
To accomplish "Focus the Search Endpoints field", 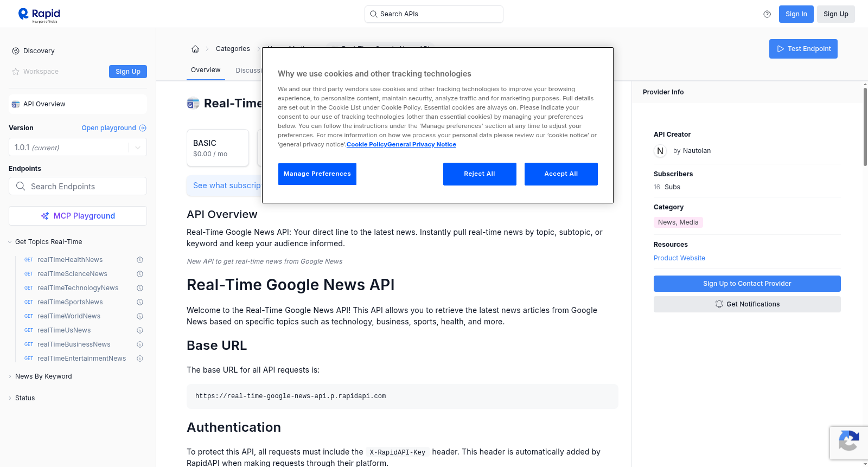I will 78,186.
